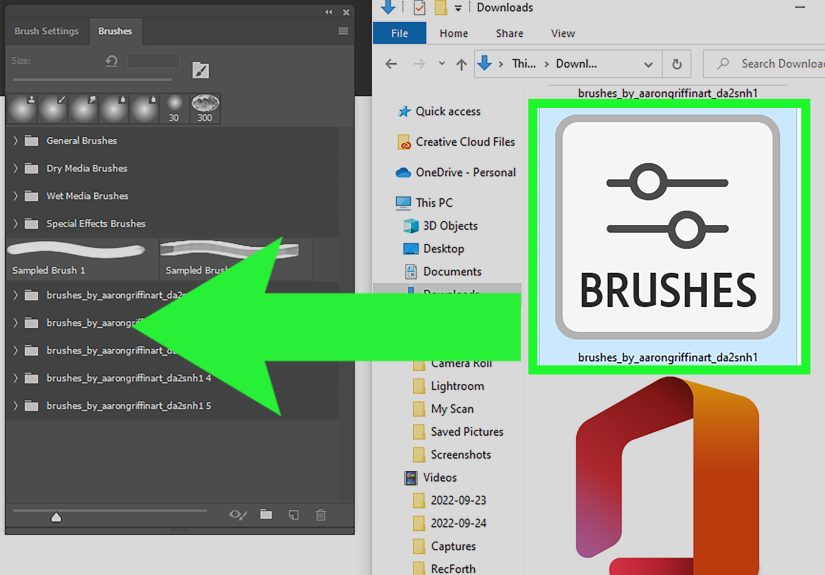
Task: Expand the Wet Media Brushes folder
Action: (15, 196)
